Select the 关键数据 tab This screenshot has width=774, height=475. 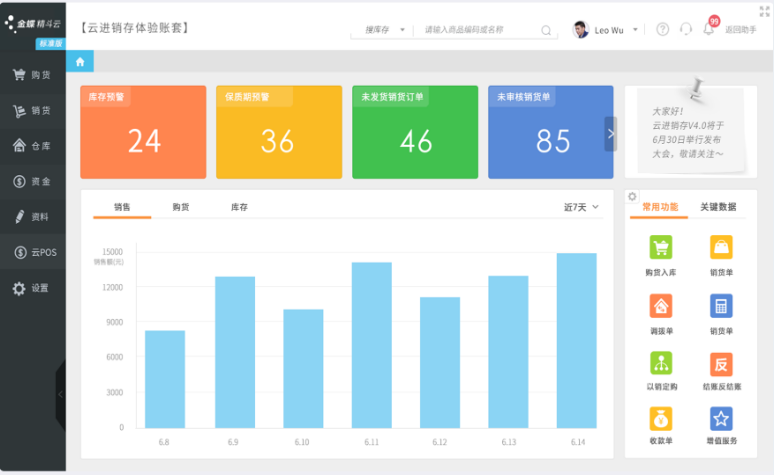[x=718, y=207]
